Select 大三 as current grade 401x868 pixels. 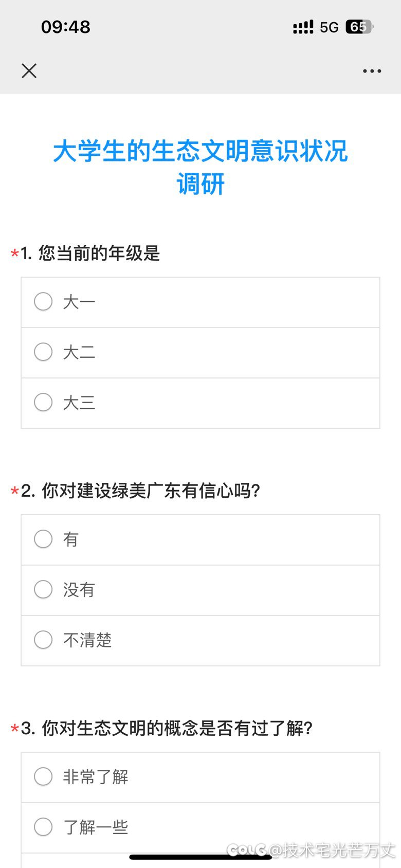tap(200, 403)
